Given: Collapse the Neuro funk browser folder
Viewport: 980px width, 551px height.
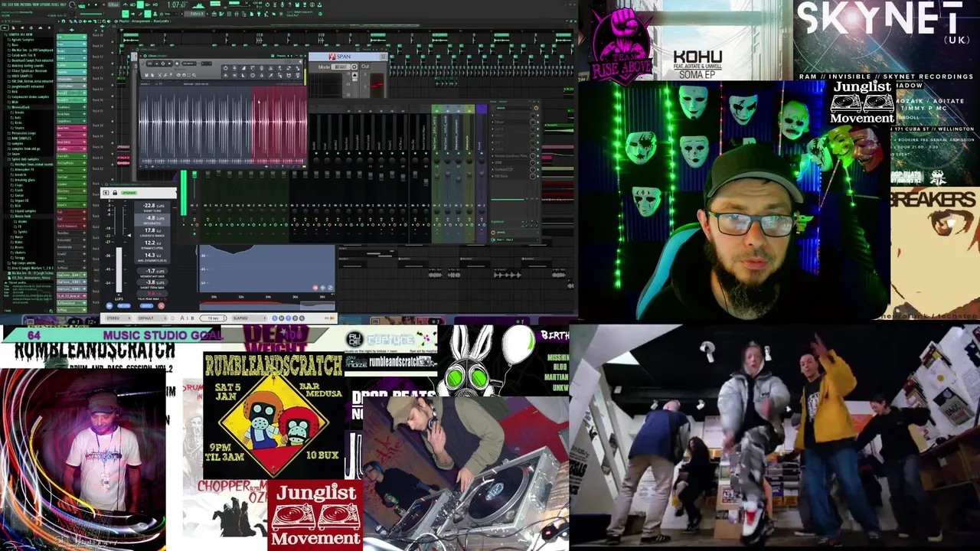Looking at the screenshot, I should point(21,217).
